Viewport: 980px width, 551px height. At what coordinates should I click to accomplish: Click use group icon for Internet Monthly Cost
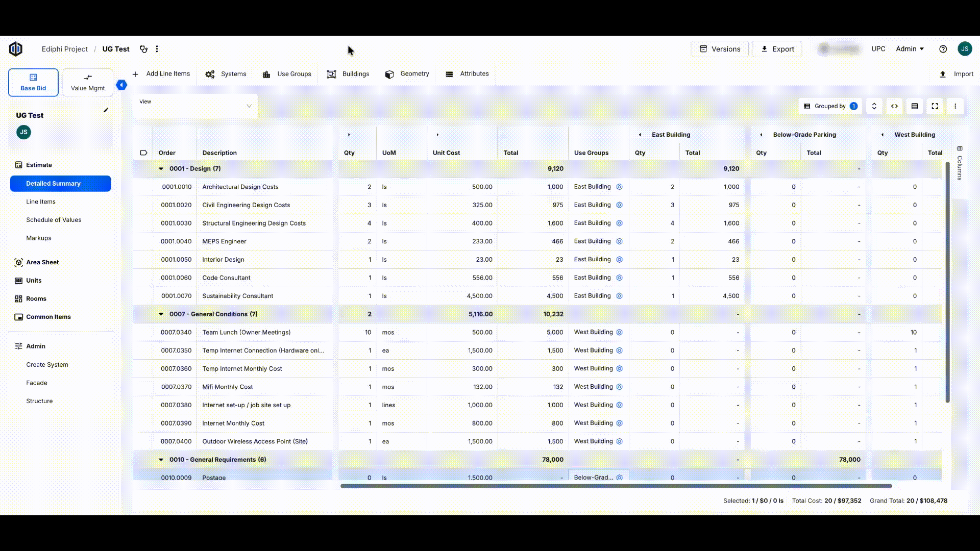click(619, 423)
